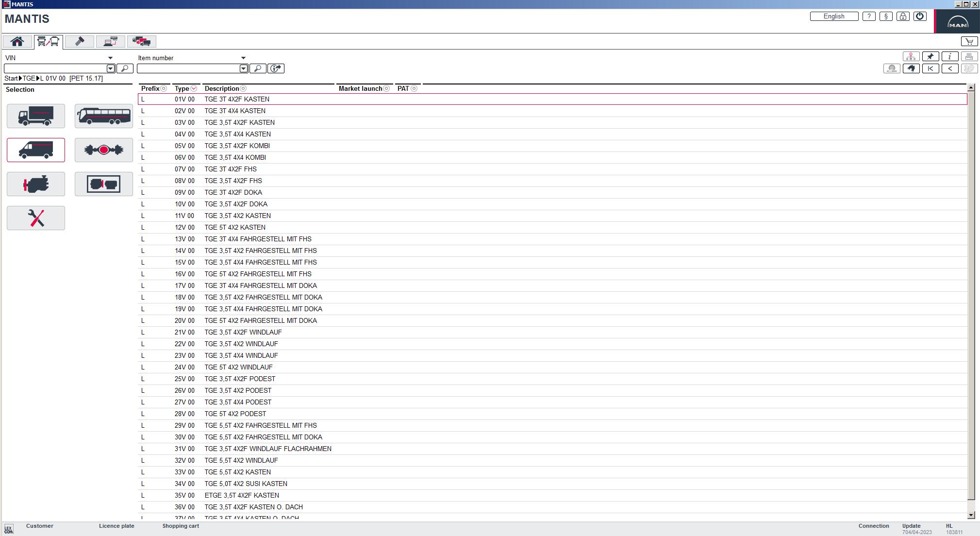This screenshot has height=536, width=980.
Task: Click the English language button
Action: [834, 16]
